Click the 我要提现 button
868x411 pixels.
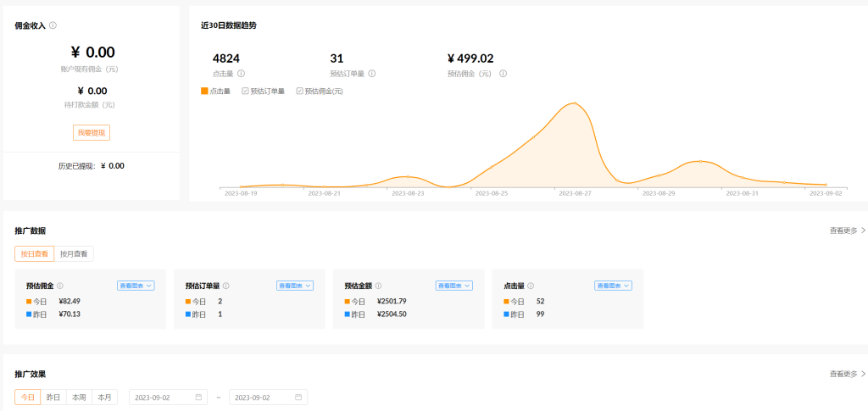92,133
